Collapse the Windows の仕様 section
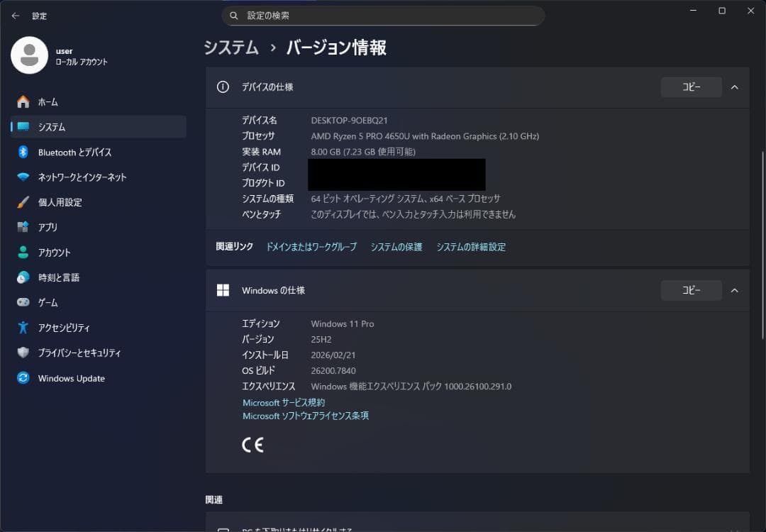The width and height of the screenshot is (766, 532). 734,289
